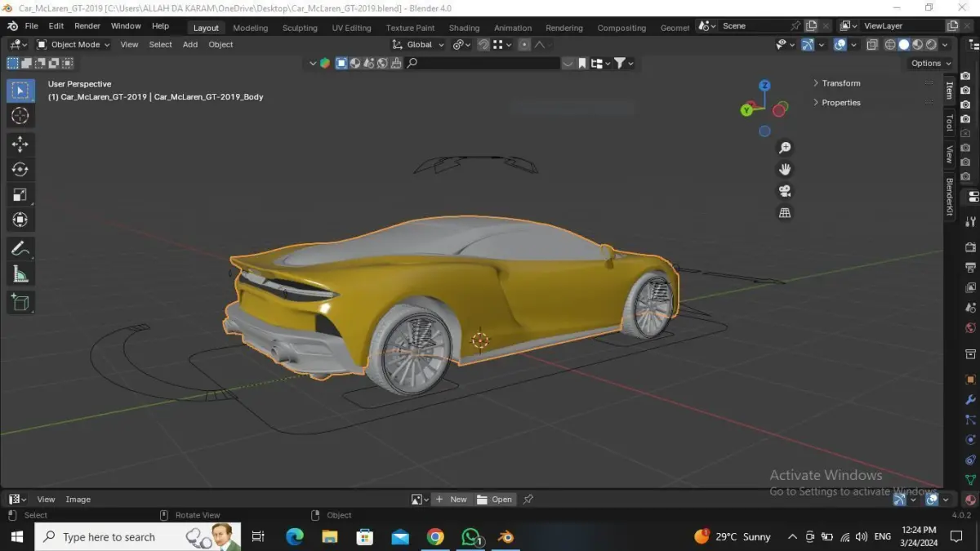
Task: Open weather widget showing 29°C Sunny
Action: [x=733, y=536]
